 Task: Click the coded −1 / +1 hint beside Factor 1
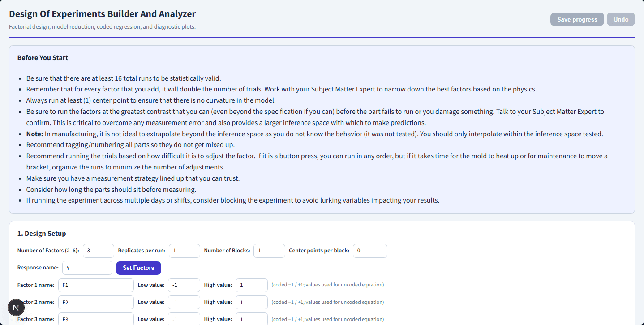point(328,285)
